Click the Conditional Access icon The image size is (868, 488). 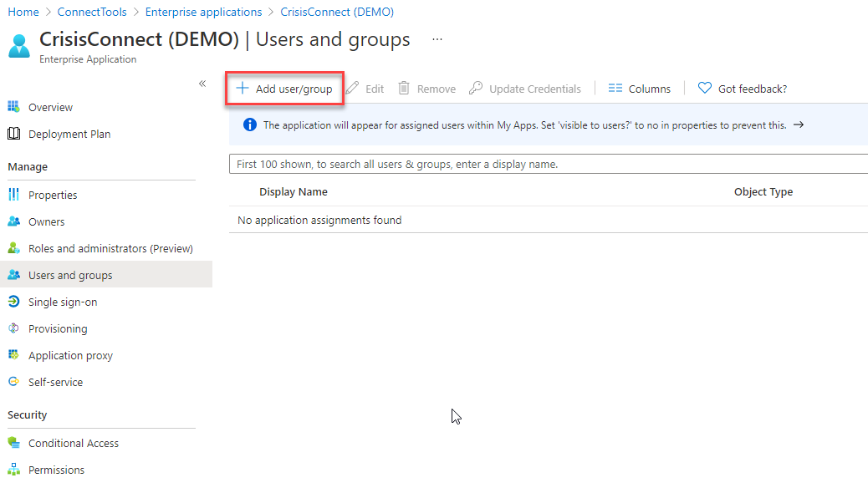point(14,443)
